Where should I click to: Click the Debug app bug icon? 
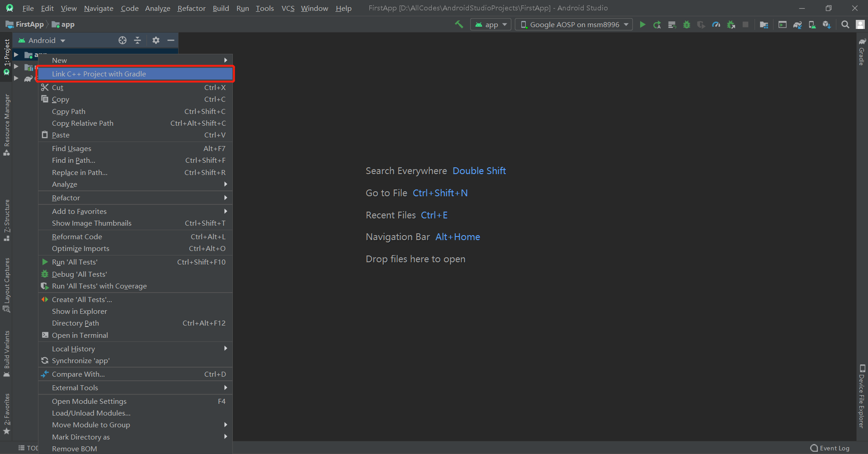[687, 24]
